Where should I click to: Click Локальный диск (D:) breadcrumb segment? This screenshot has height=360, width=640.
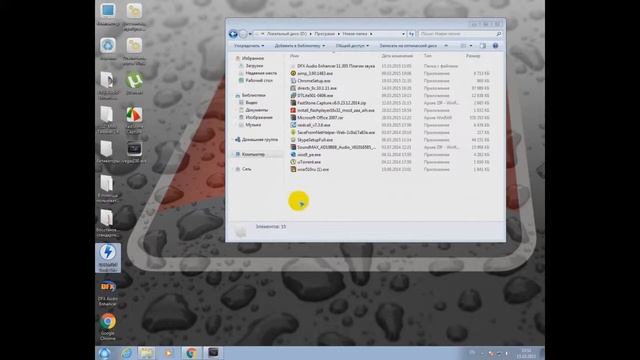pyautogui.click(x=287, y=34)
